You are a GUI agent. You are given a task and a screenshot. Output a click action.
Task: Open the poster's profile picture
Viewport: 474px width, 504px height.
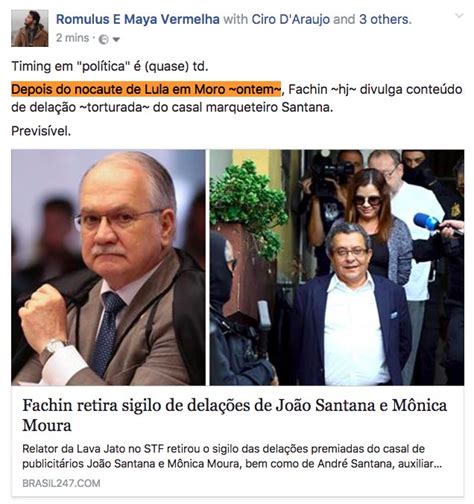[x=30, y=28]
